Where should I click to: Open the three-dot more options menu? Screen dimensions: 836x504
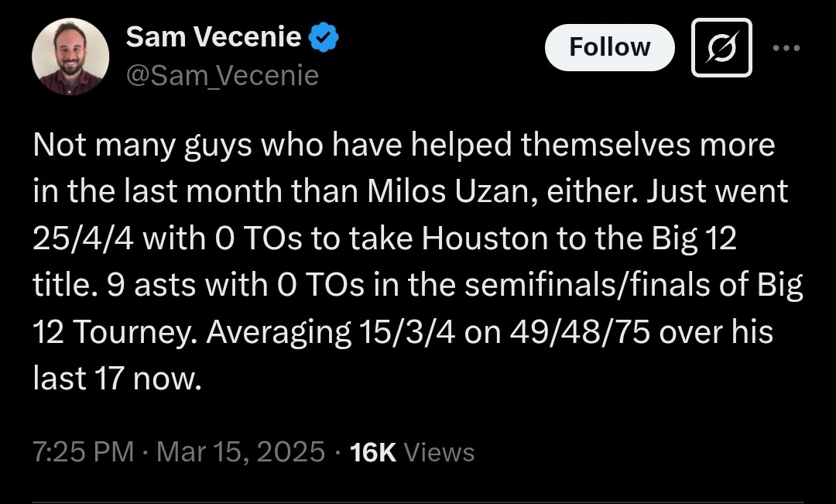pos(786,47)
